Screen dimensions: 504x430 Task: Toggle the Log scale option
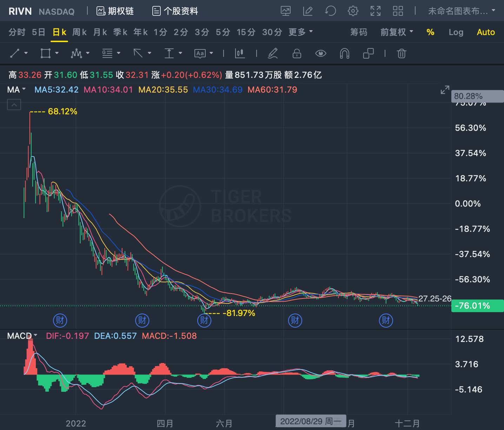[x=456, y=32]
